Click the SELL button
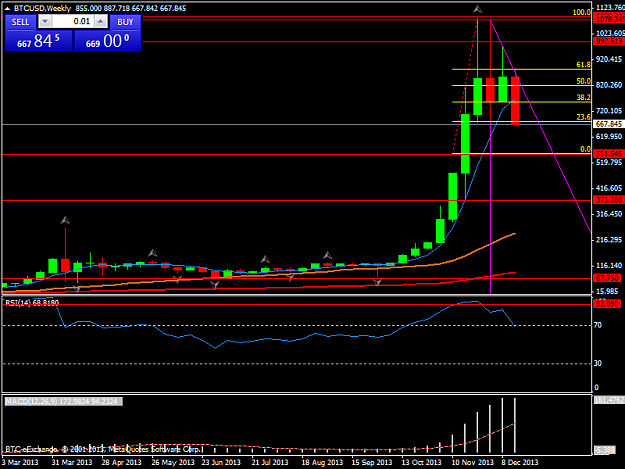 [20, 22]
